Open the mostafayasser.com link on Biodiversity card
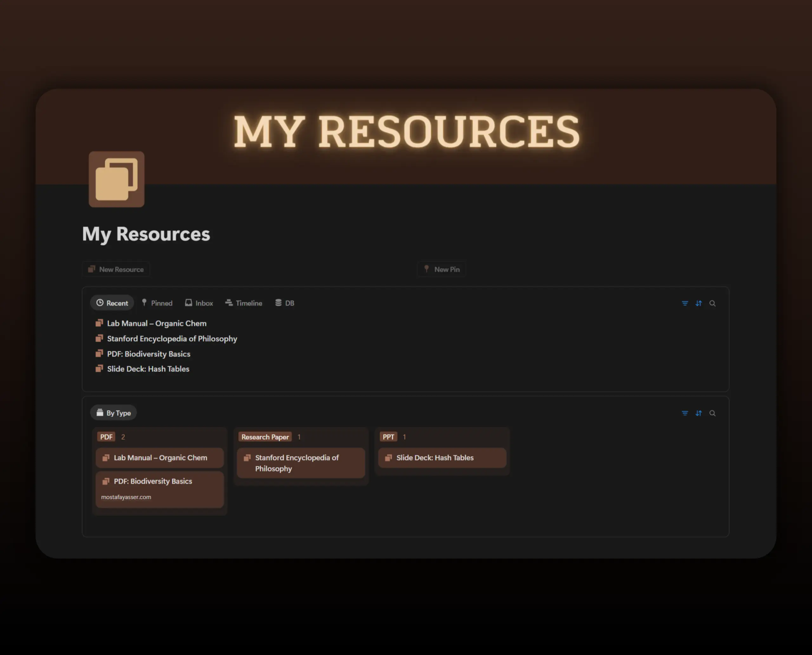The image size is (812, 655). tap(126, 497)
